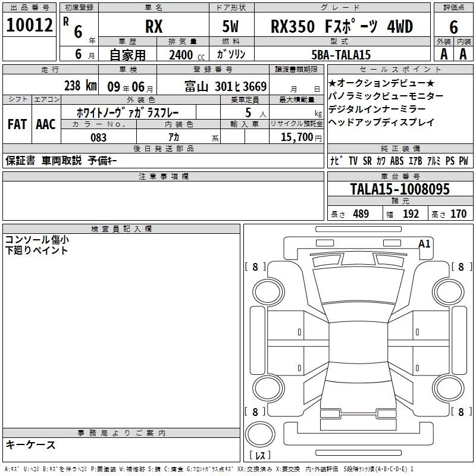The height and width of the screenshot is (476, 476).
Task: Click inspector note 下廻りペイント
Action: [x=36, y=250]
